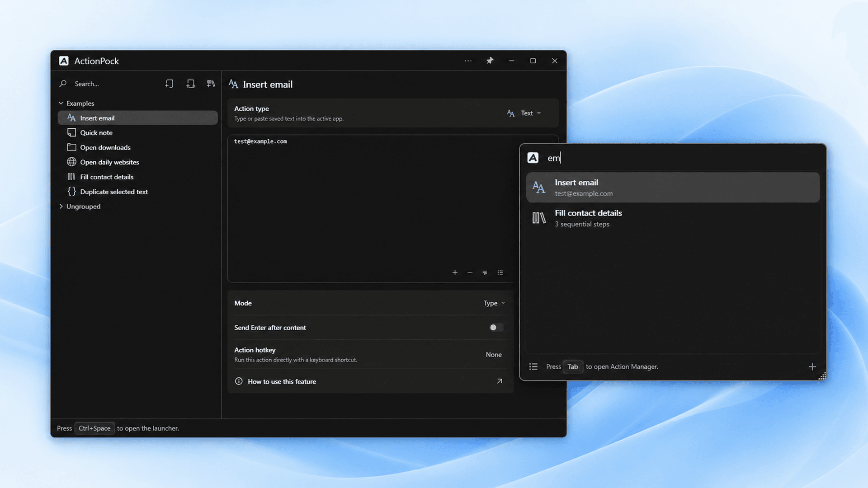Click the Tab key hint in the launcher footer
Viewport: 868px width, 488px height.
click(x=573, y=366)
